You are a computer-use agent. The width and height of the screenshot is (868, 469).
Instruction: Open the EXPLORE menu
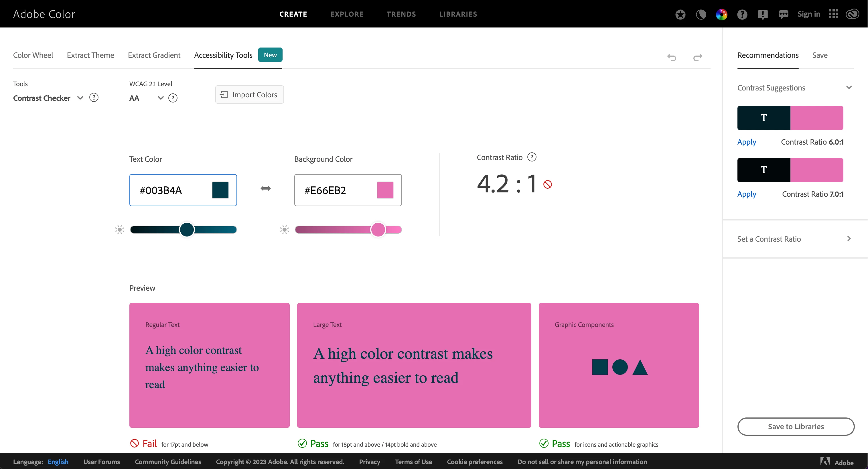pos(347,14)
